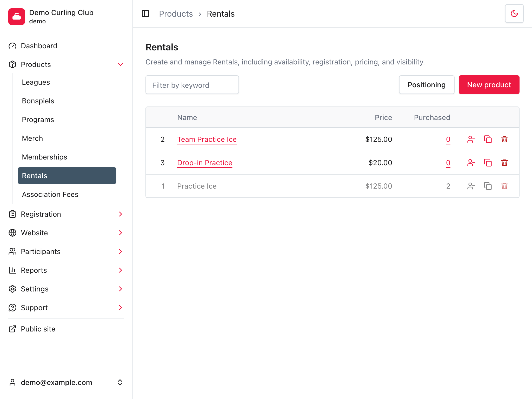Open the demo@example.com account menu
This screenshot has width=532, height=399.
point(66,382)
